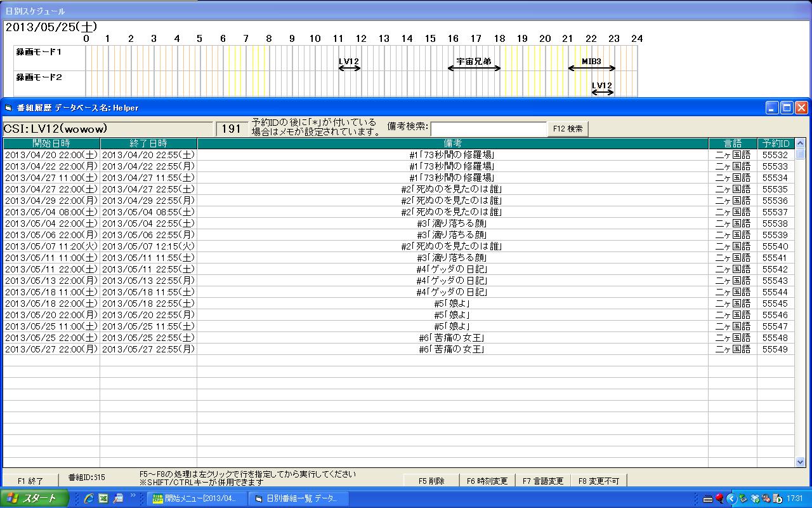Click the keyboard icon in the taskbar

coord(708,498)
